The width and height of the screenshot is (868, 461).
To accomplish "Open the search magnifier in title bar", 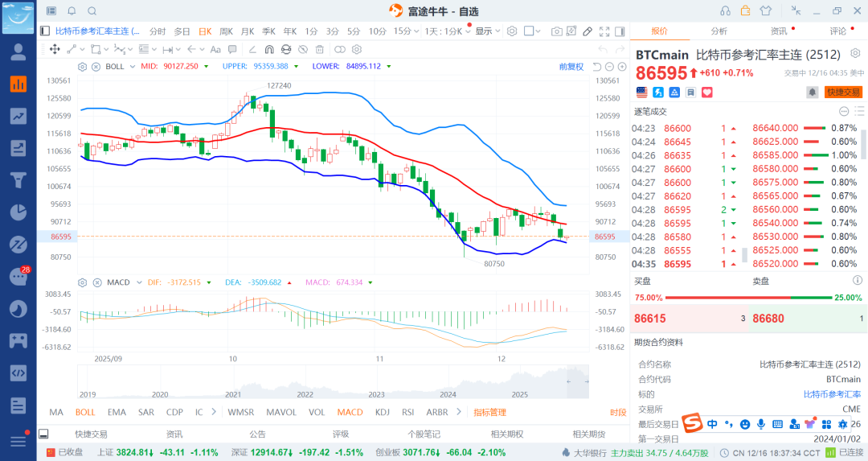I will click(92, 10).
